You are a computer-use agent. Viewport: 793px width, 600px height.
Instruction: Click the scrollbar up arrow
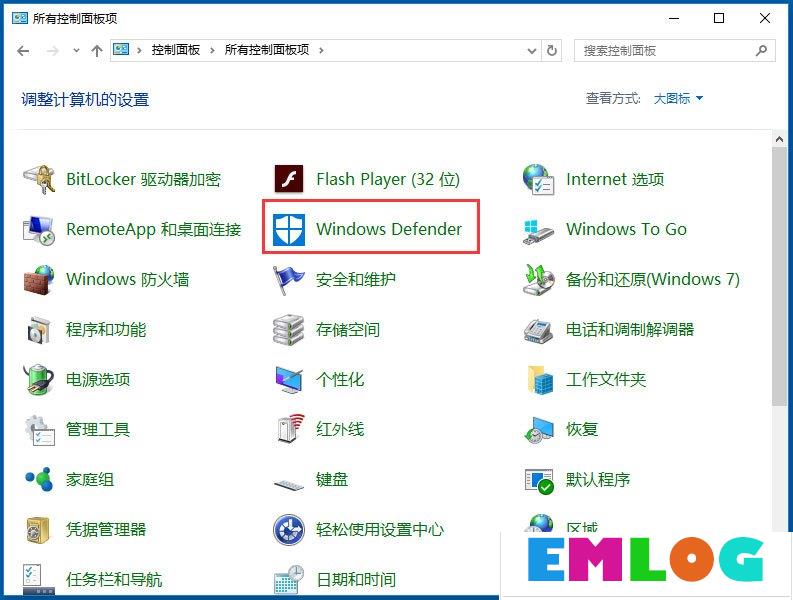click(x=779, y=139)
